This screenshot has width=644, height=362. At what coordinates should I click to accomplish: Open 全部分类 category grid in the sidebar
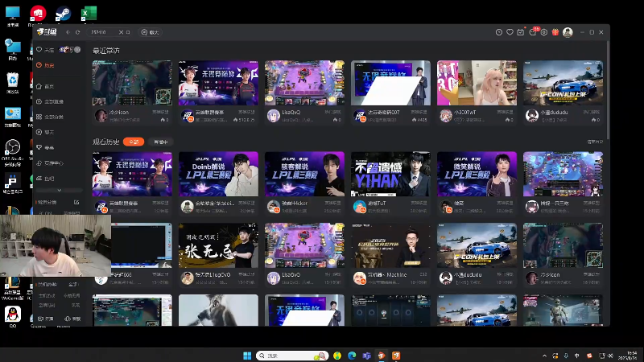50,117
